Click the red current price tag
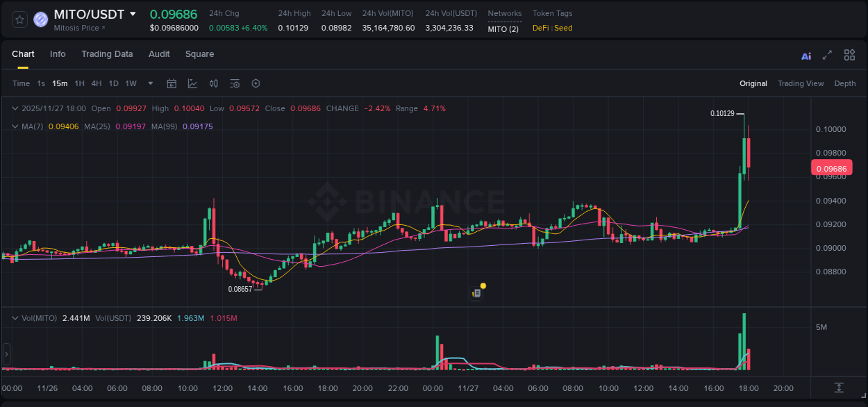 click(831, 167)
